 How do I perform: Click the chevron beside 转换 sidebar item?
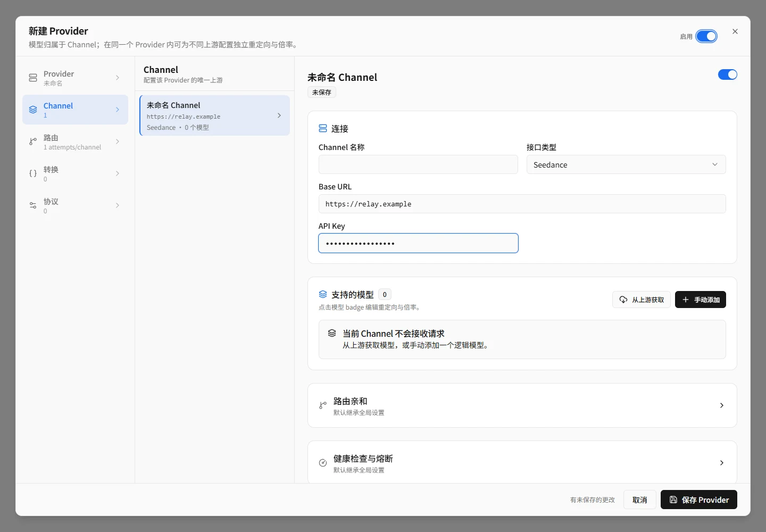click(118, 173)
